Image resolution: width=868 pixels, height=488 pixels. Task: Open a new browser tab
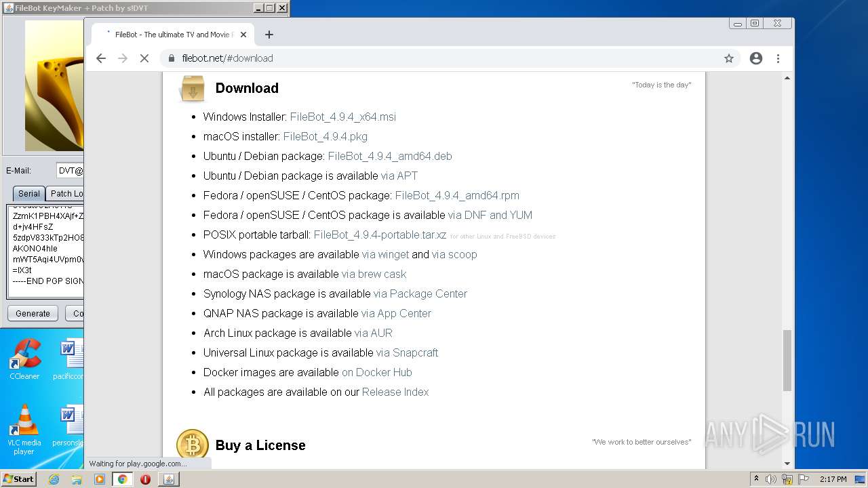pyautogui.click(x=269, y=35)
